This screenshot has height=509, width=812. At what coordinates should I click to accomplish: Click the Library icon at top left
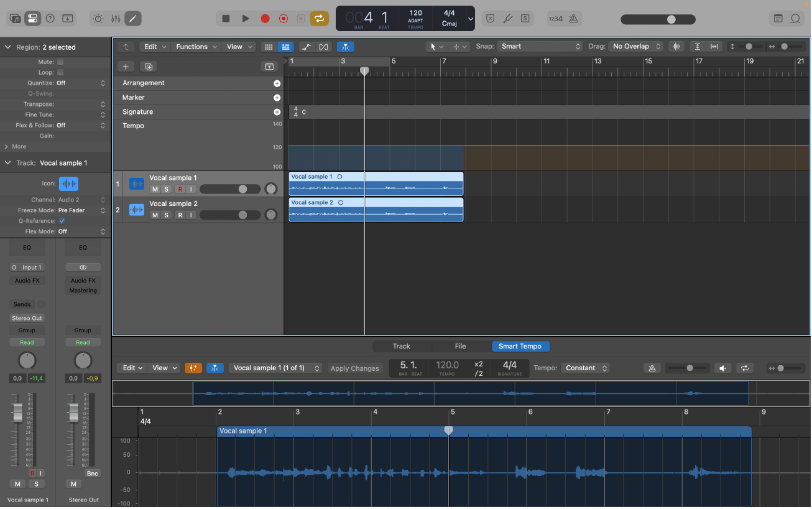coord(14,19)
